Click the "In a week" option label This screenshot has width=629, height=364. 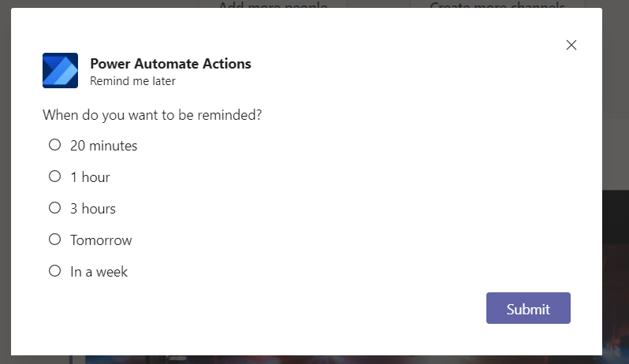pos(99,272)
